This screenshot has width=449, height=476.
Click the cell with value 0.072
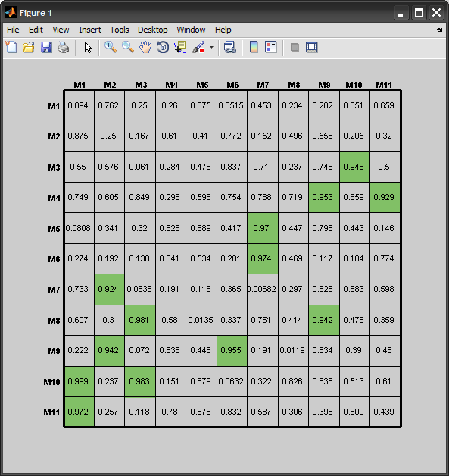(x=140, y=351)
